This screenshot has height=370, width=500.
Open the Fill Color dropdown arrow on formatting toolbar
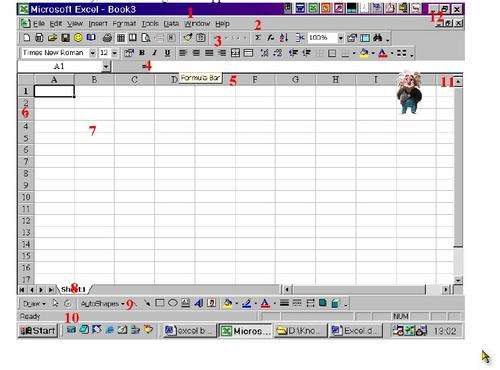[x=373, y=53]
